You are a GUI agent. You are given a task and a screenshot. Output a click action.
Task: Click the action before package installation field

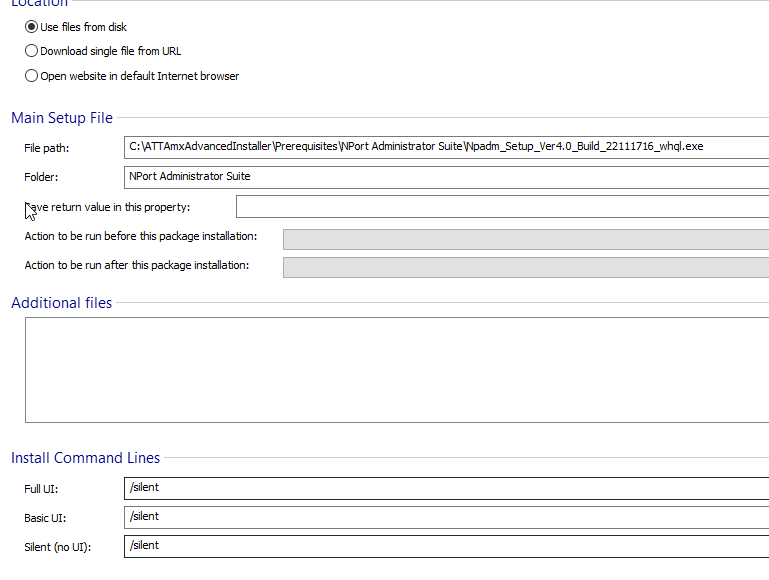pyautogui.click(x=525, y=238)
